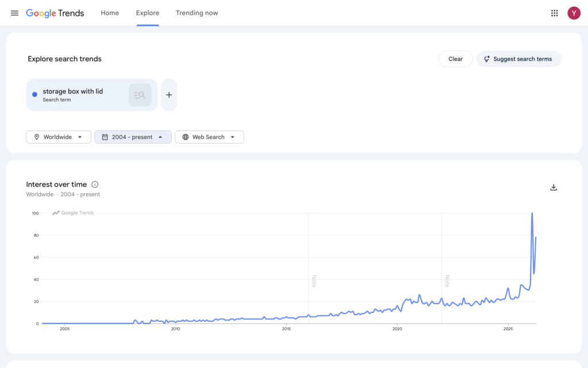Expand the Web Search type dropdown

click(x=209, y=137)
